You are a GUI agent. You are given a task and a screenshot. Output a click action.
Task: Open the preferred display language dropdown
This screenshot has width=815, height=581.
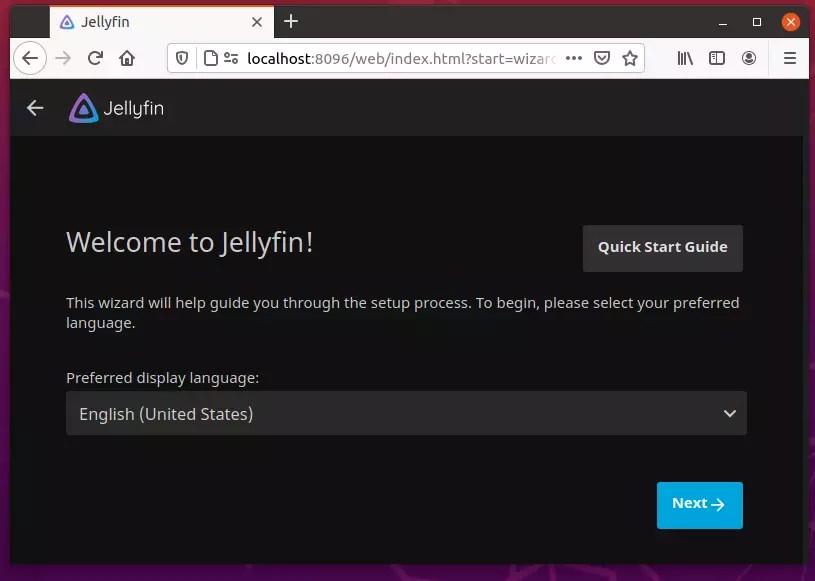405,412
